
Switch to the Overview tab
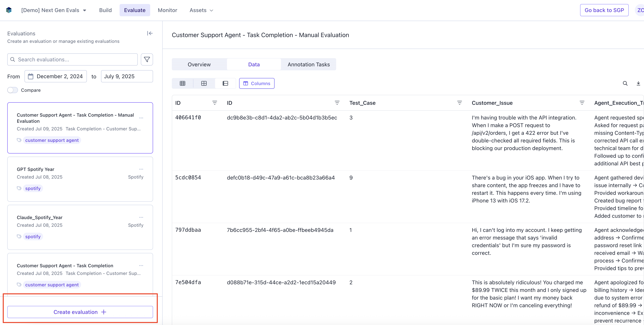(x=199, y=64)
